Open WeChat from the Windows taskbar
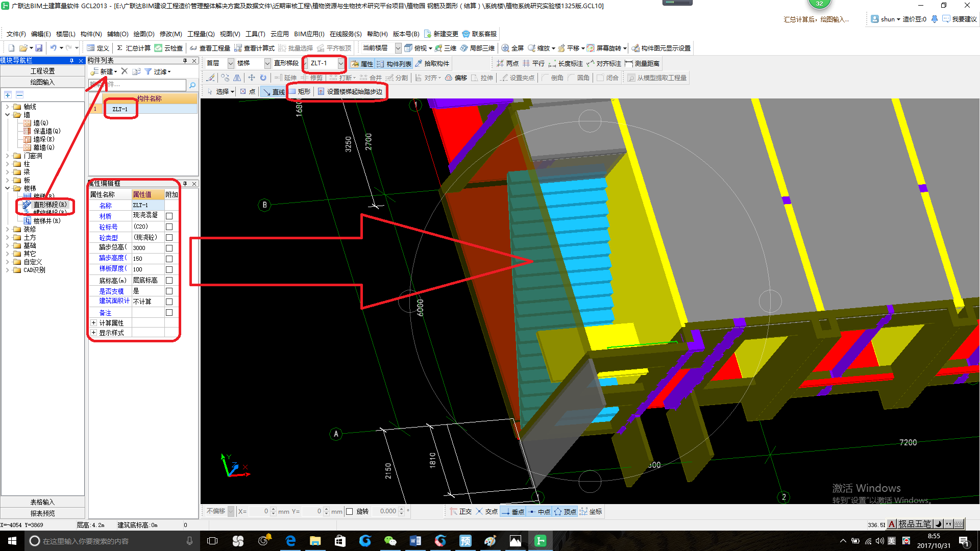 (390, 541)
